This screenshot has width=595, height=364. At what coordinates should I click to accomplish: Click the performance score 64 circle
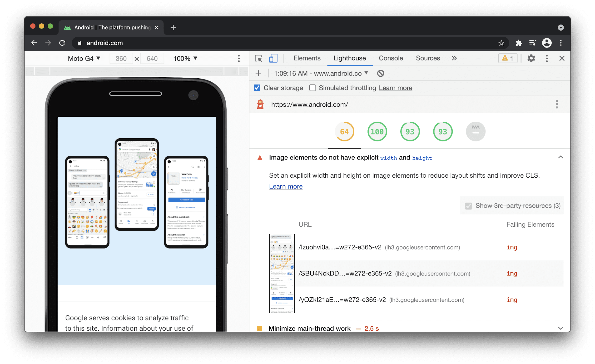point(344,131)
